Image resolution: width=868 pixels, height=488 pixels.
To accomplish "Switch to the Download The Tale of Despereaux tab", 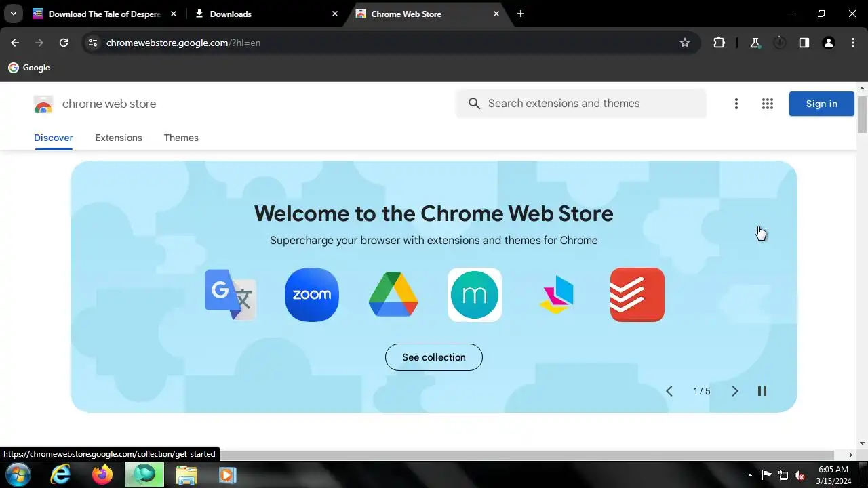I will [x=105, y=14].
